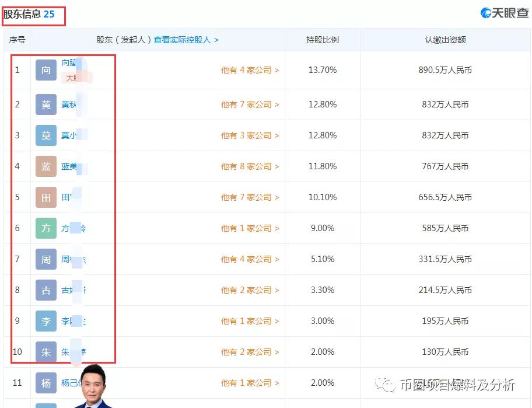
Task: Click the 持股比例 column header
Action: point(322,40)
